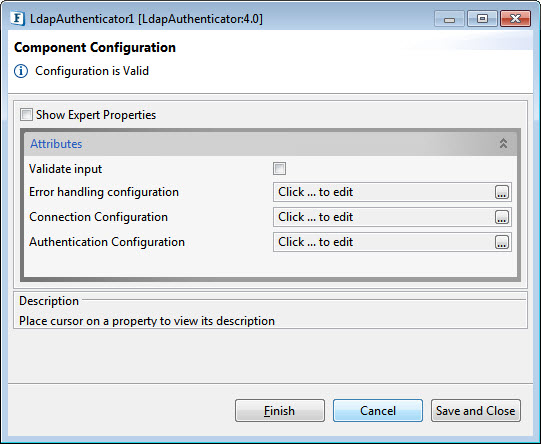The image size is (541, 444).
Task: Enable the Show Expert Properties checkbox
Action: [x=26, y=115]
